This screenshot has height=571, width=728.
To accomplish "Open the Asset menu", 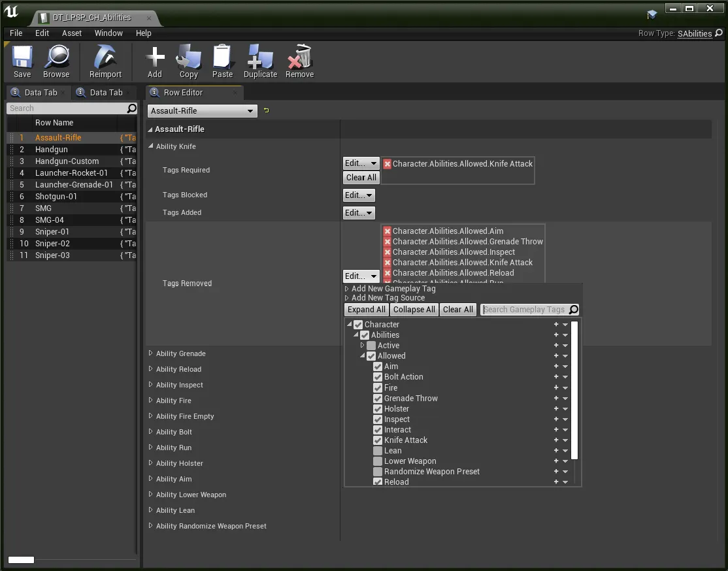I will click(x=72, y=33).
